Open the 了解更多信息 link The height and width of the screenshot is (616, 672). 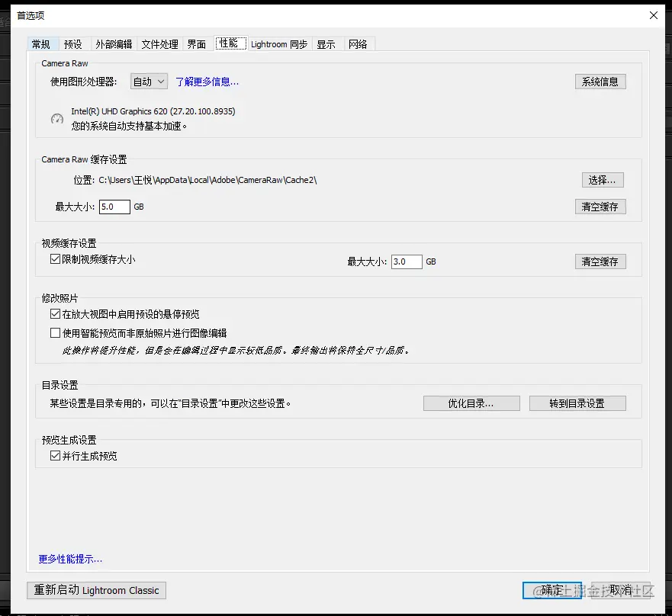point(207,82)
